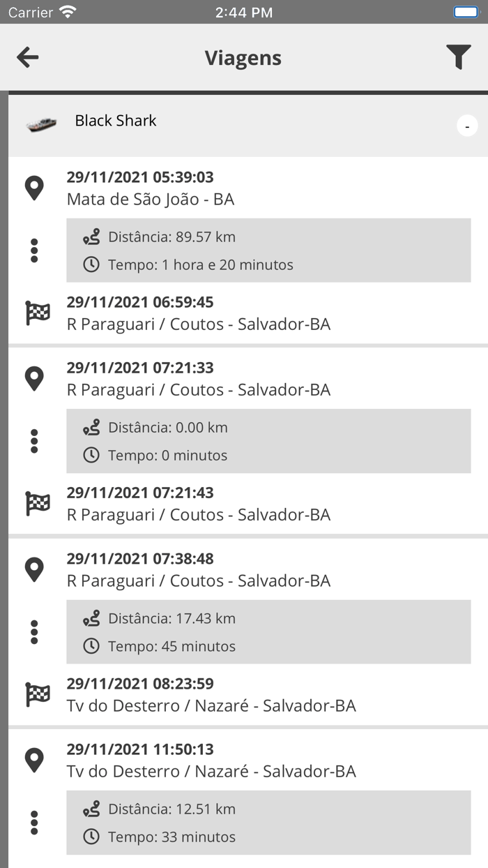Select the Black Shark vehicle name
This screenshot has height=868, width=488.
[115, 121]
